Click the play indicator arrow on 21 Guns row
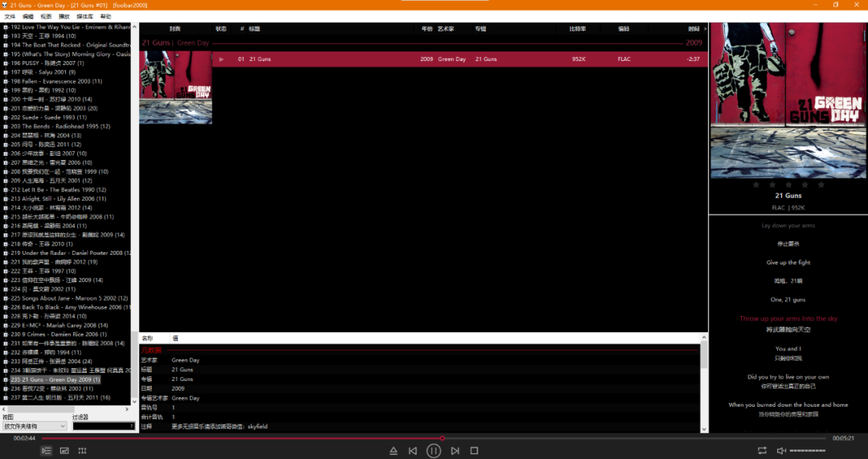This screenshot has width=868, height=459. tap(221, 59)
